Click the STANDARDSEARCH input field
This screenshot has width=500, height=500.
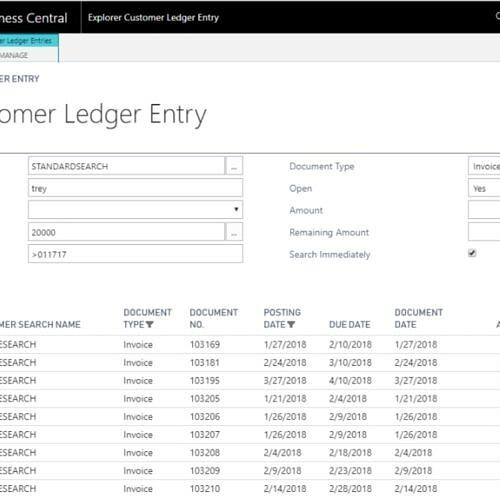pos(126,166)
